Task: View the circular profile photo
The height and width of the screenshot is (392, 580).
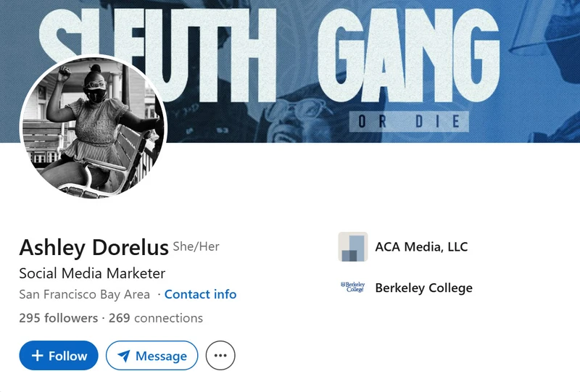Action: [94, 127]
